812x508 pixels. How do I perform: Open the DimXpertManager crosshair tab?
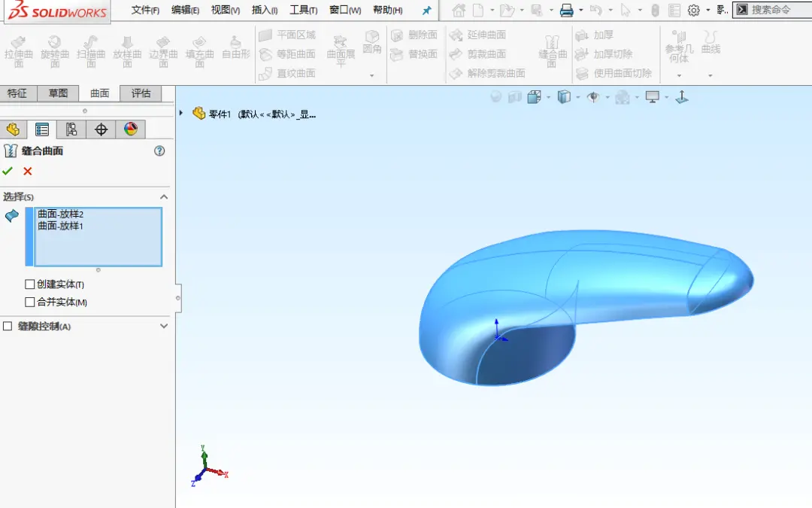point(101,129)
